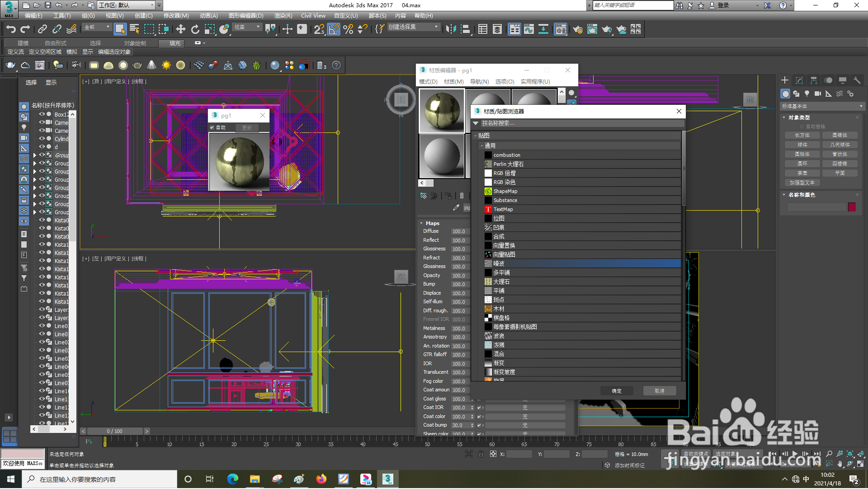868x489 pixels.
Task: Click the 0 / 100 time slider
Action: click(x=115, y=431)
